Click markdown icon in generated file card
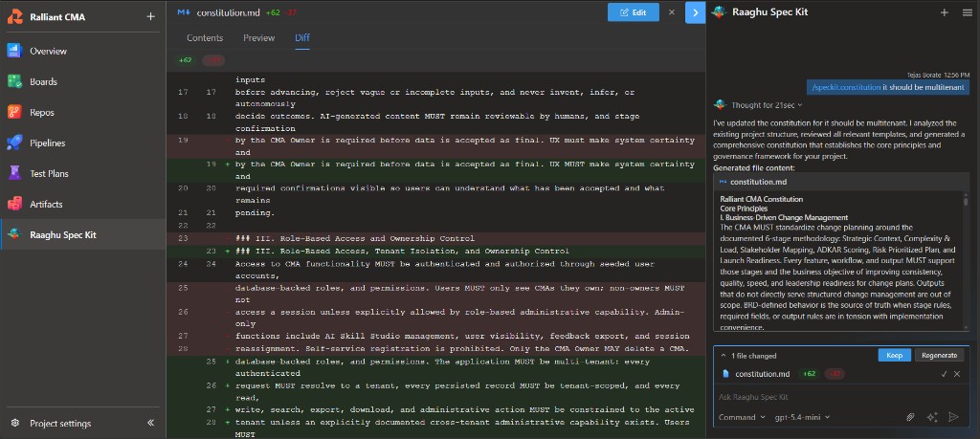This screenshot has height=439, width=980. point(724,182)
